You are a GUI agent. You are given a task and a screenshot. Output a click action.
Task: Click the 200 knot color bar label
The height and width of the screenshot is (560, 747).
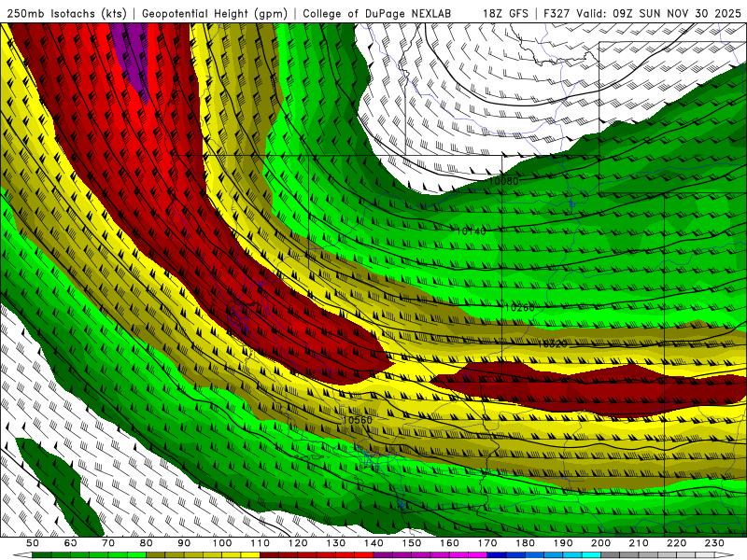(x=600, y=543)
